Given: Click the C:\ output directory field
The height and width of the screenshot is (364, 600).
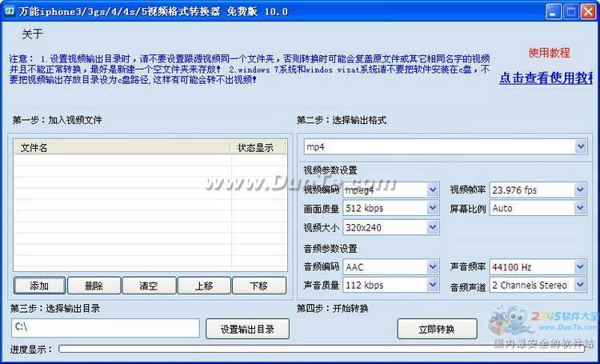Looking at the screenshot, I should point(105,328).
